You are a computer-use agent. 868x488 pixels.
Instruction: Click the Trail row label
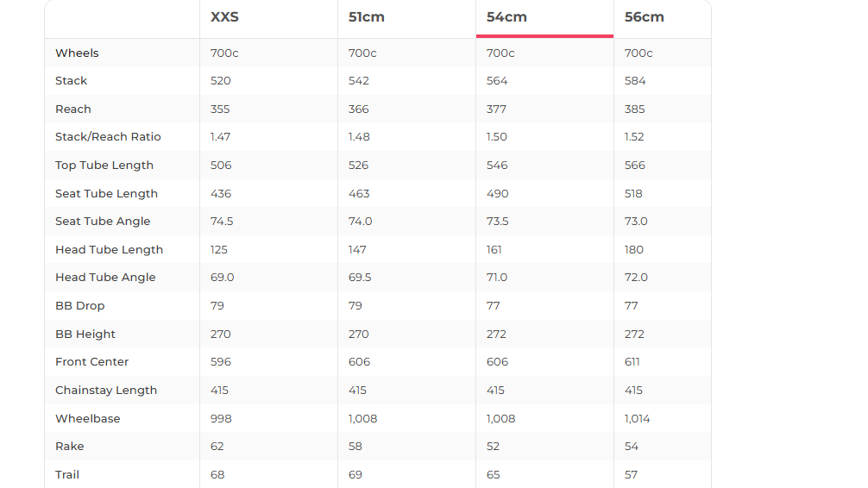tap(67, 475)
